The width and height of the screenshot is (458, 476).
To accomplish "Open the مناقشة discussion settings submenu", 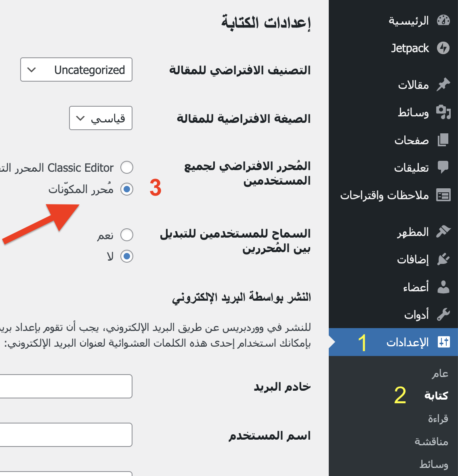I will coord(431,441).
